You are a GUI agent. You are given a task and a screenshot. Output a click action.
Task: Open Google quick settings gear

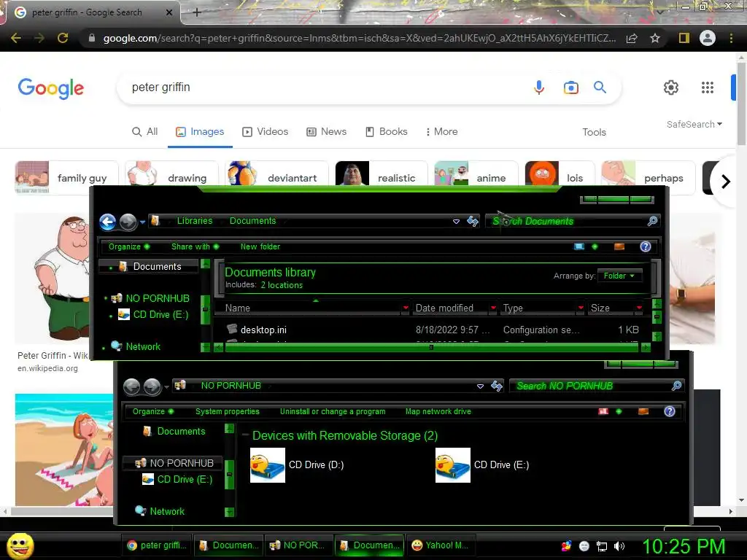pos(671,87)
